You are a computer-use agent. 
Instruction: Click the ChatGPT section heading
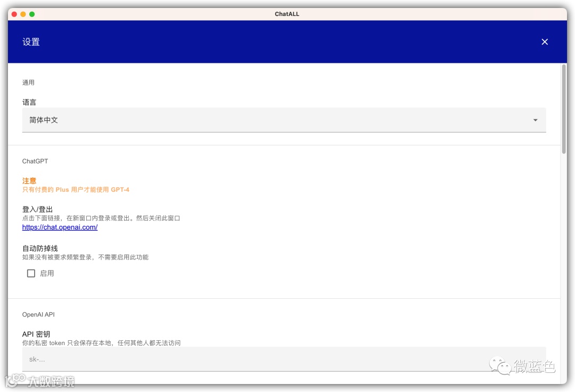(35, 161)
